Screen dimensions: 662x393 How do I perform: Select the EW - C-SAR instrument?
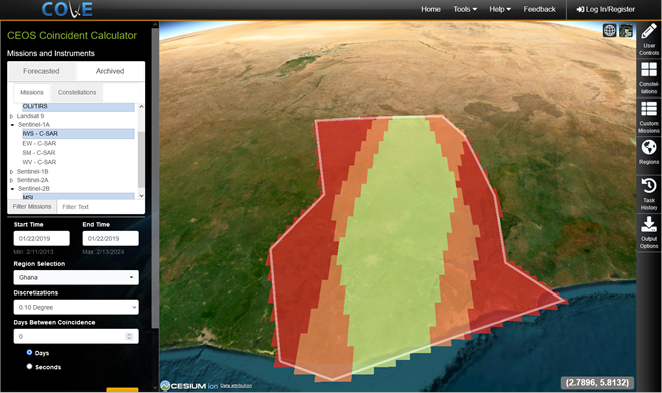39,144
